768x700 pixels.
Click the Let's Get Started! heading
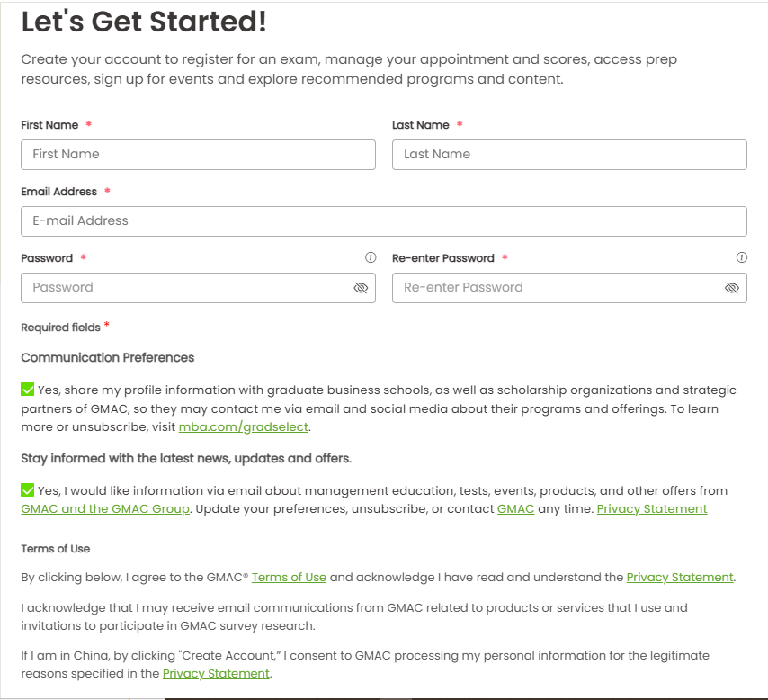(144, 22)
